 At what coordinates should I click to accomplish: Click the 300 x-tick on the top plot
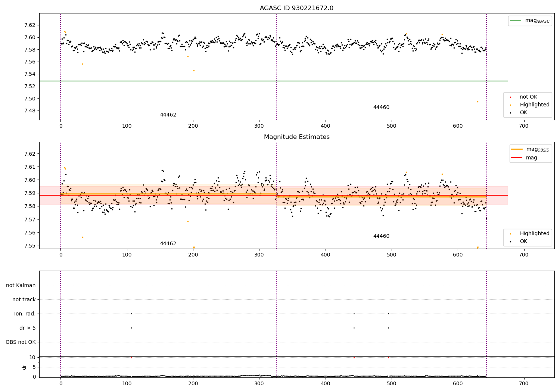(259, 126)
